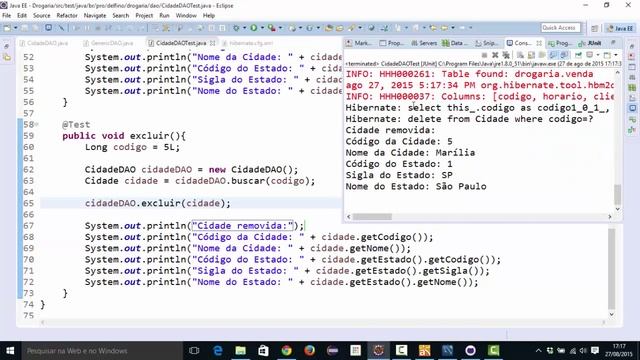Open the Project menu

point(144,16)
